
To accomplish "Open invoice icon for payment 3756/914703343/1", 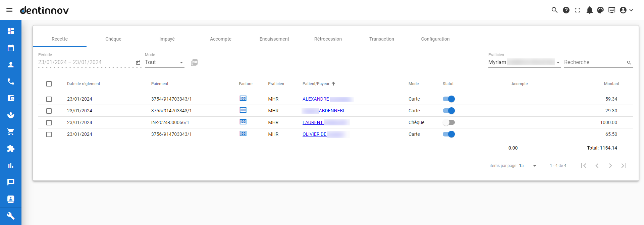I will [243, 133].
